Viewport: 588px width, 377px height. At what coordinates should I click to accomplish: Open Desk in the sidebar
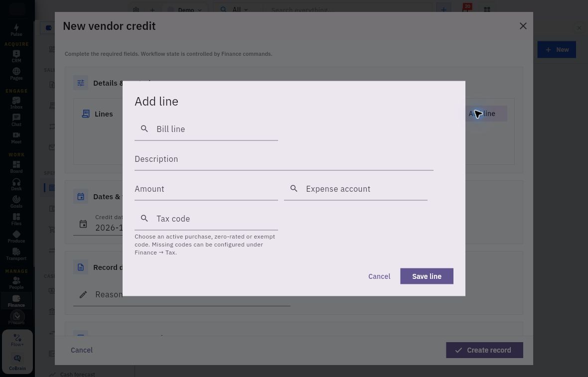[16, 184]
